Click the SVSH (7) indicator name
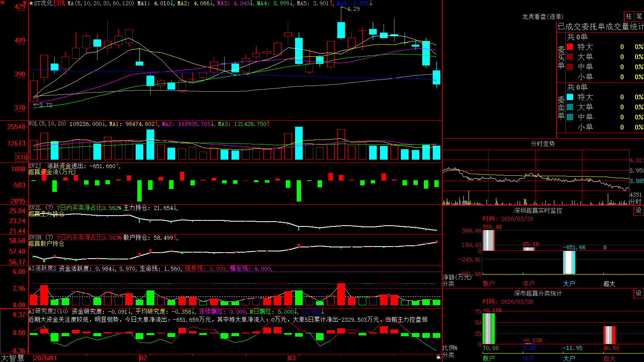 [x=41, y=237]
